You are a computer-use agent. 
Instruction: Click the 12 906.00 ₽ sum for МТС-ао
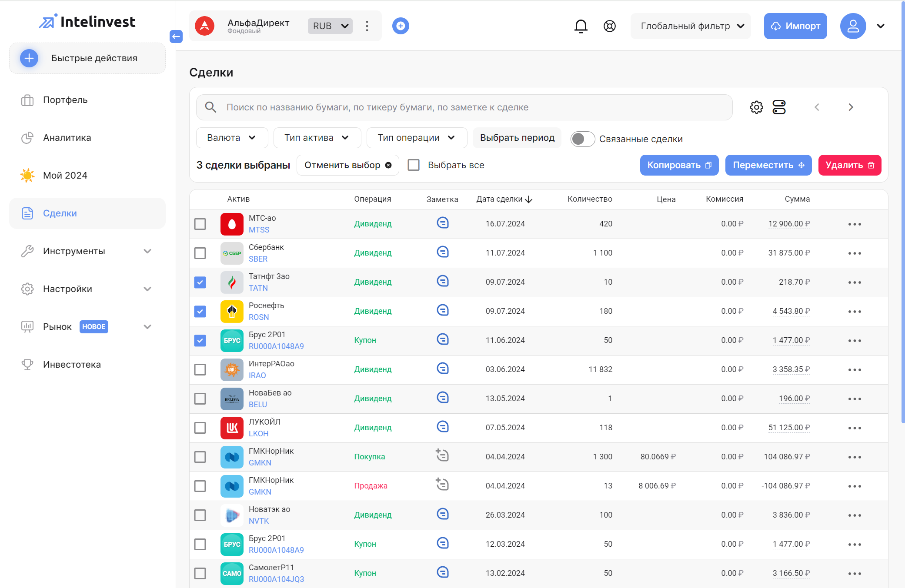pyautogui.click(x=789, y=224)
